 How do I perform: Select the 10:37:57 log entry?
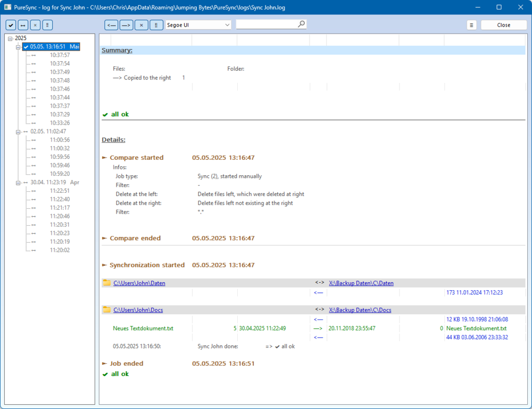[x=60, y=55]
